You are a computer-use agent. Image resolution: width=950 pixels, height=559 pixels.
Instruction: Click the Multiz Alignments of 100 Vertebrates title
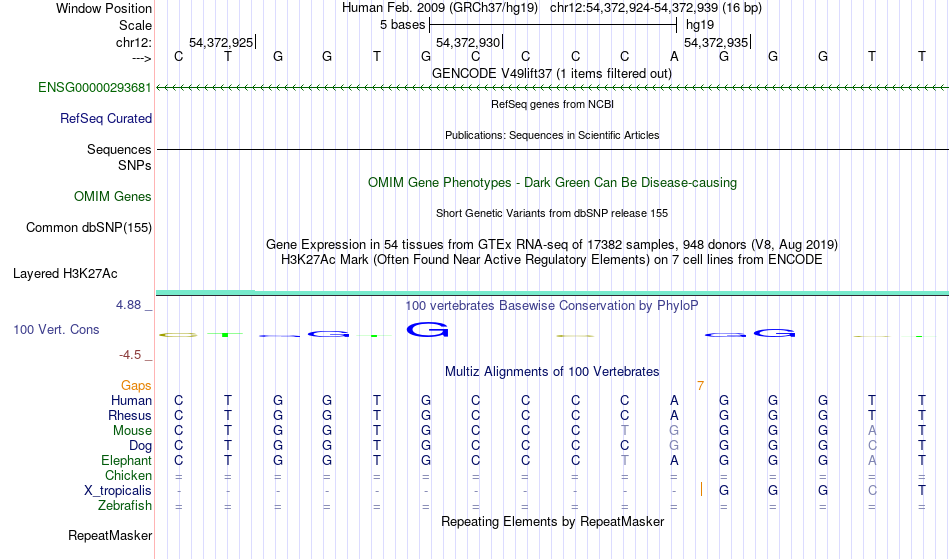pyautogui.click(x=552, y=372)
